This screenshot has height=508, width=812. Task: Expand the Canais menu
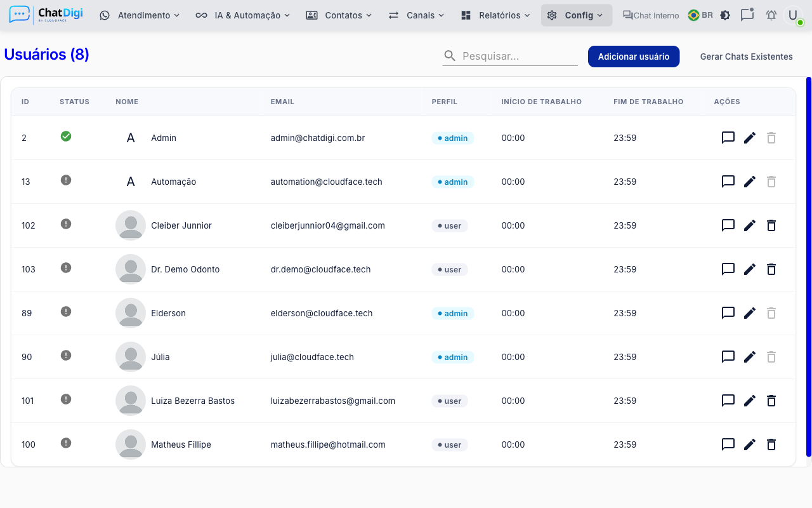416,15
